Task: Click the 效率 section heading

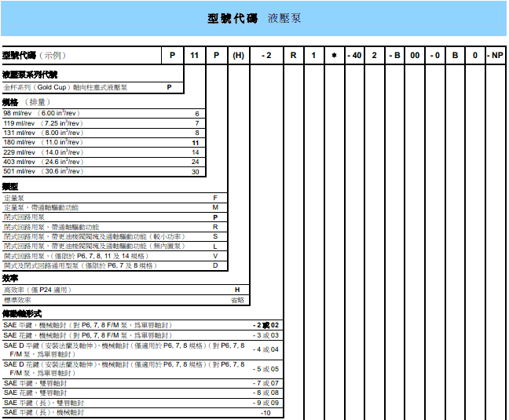Action: (11, 279)
